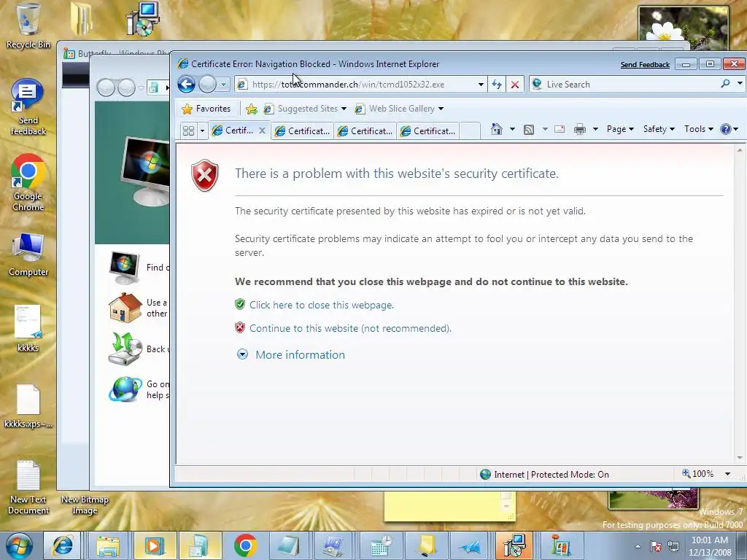Open the Page menu
Screen dimensions: 747x560
[620, 129]
